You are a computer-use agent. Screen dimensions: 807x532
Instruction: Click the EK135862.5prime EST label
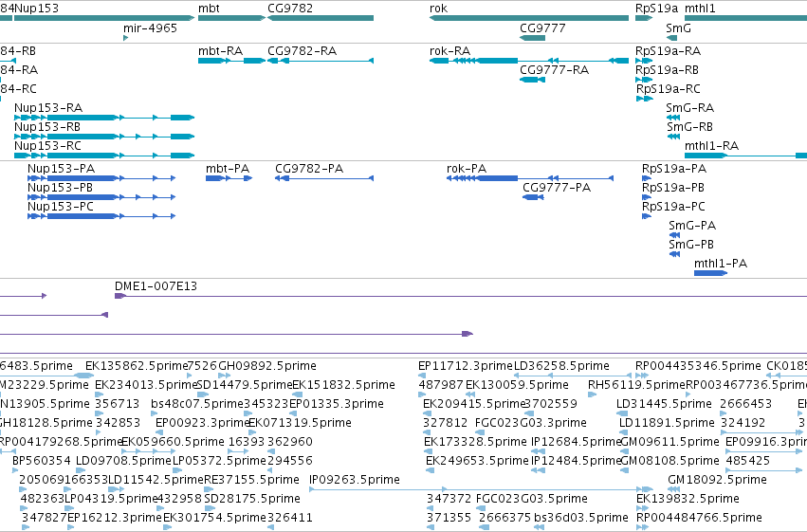click(137, 366)
